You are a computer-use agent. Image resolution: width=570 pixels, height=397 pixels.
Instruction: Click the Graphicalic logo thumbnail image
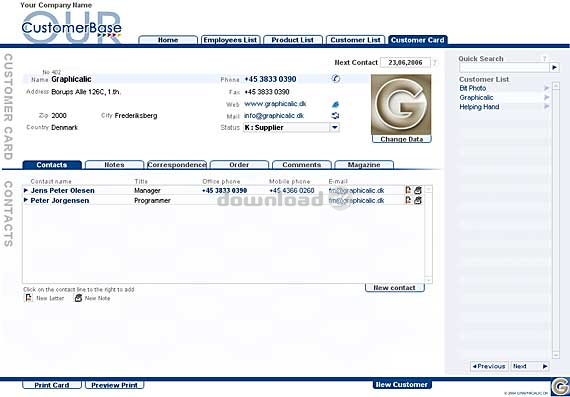point(401,104)
